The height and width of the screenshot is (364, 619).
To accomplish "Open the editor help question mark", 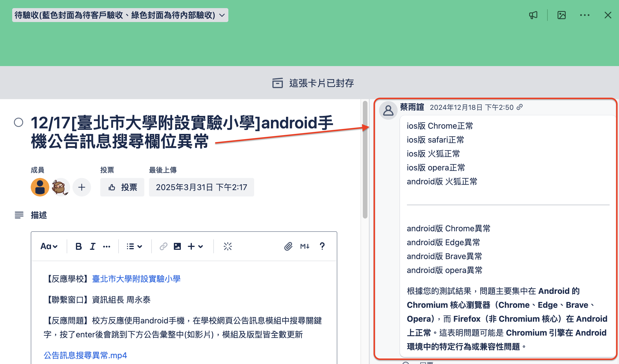I will 322,246.
